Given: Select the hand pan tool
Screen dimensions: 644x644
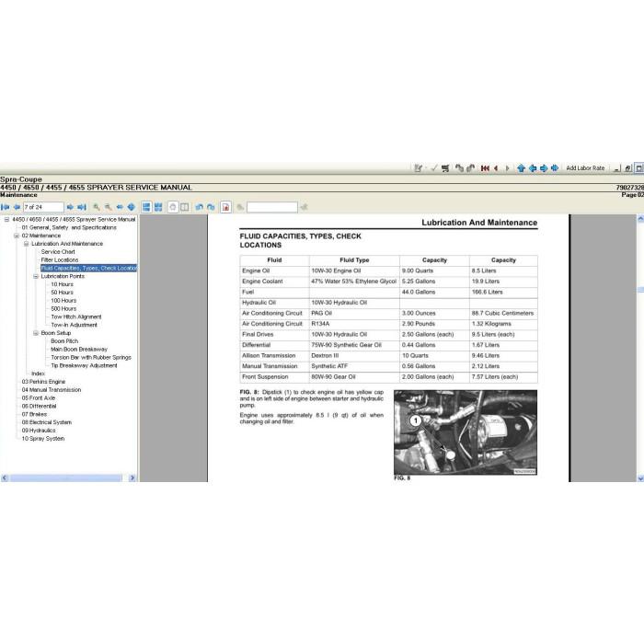Looking at the screenshot, I should pos(173,207).
